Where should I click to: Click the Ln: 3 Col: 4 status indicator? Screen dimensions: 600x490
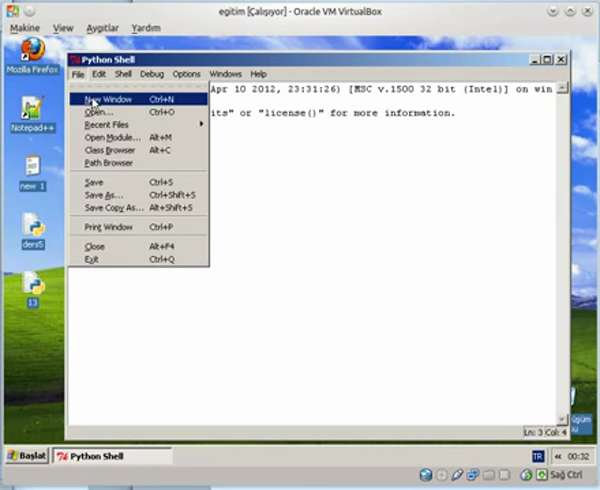[x=545, y=432]
